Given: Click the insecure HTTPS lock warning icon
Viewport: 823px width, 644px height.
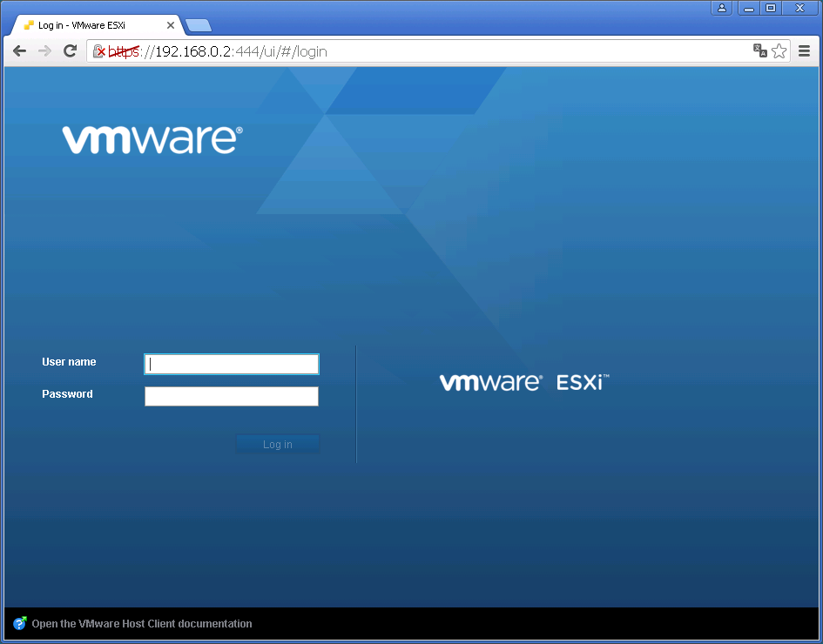Looking at the screenshot, I should (x=98, y=50).
